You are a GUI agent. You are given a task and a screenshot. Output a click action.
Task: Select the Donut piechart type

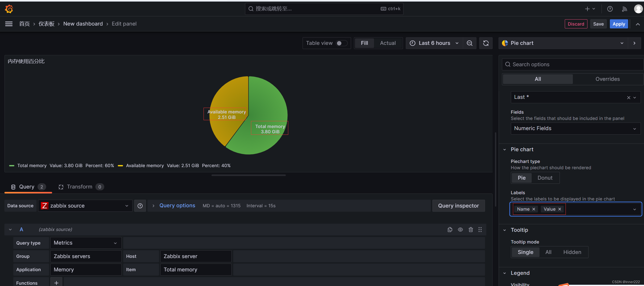(545, 178)
